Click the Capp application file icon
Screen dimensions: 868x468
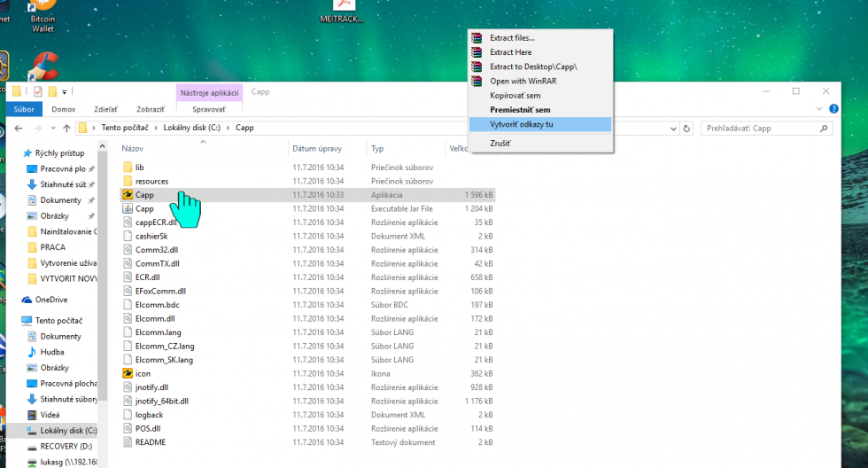click(128, 195)
